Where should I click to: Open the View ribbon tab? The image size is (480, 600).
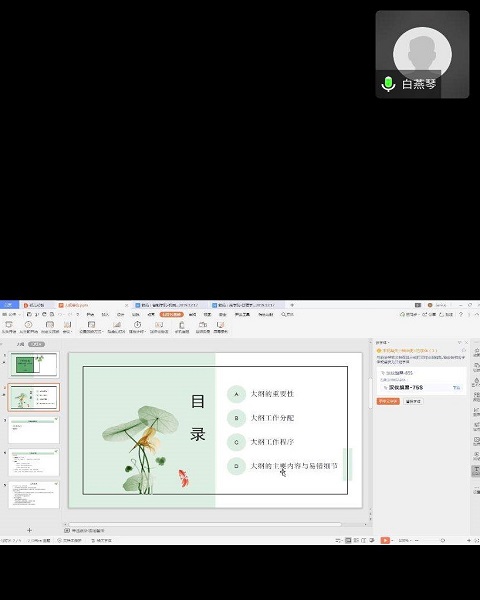[207, 314]
